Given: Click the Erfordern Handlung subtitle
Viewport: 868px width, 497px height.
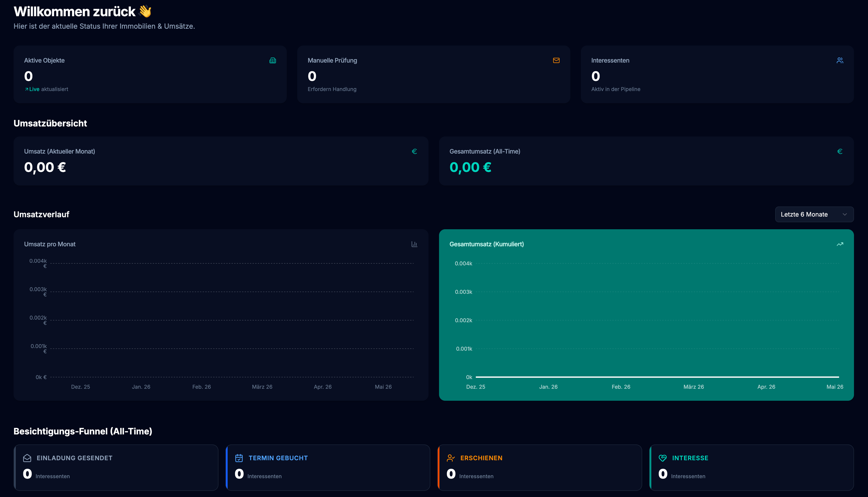Looking at the screenshot, I should (x=332, y=89).
